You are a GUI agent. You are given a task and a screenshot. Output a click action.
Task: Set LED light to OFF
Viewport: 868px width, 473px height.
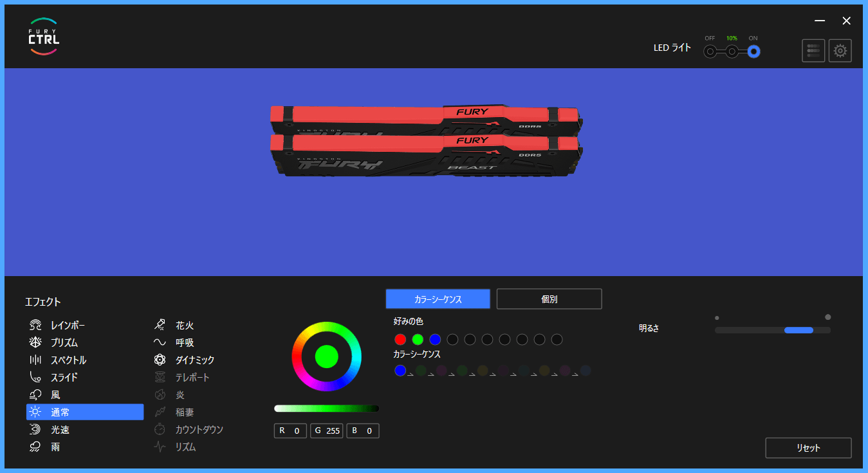pos(710,51)
